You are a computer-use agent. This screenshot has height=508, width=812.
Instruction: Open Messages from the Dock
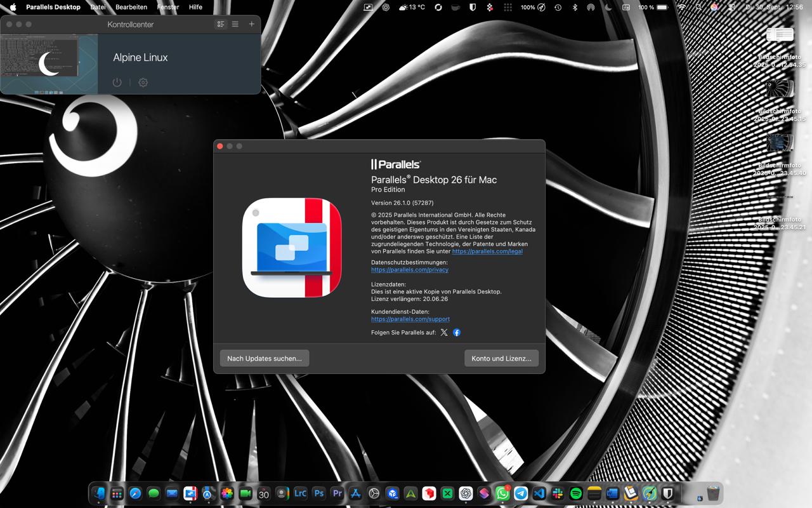pyautogui.click(x=154, y=493)
